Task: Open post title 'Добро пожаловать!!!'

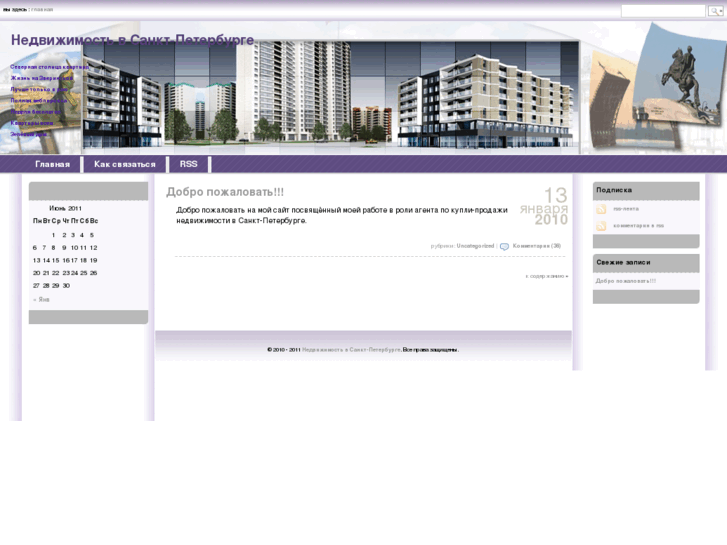Action: click(x=225, y=192)
